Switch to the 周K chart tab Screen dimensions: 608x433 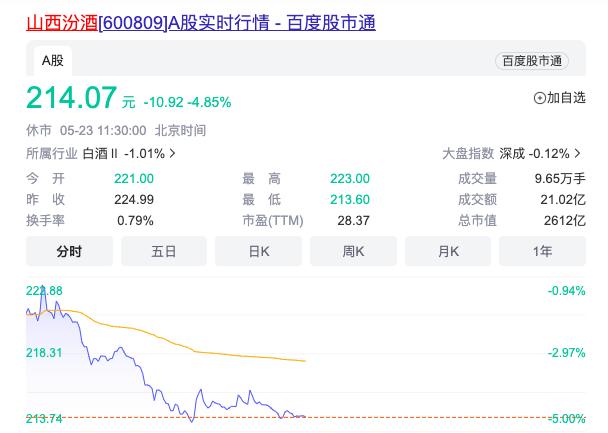click(x=353, y=251)
